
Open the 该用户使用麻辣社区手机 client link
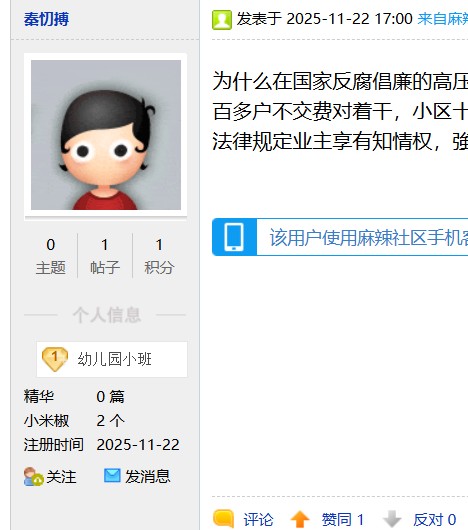click(369, 238)
